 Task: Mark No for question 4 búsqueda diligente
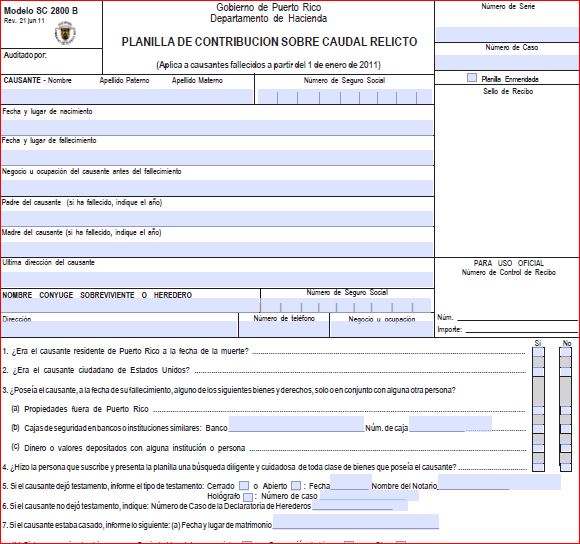coord(566,467)
